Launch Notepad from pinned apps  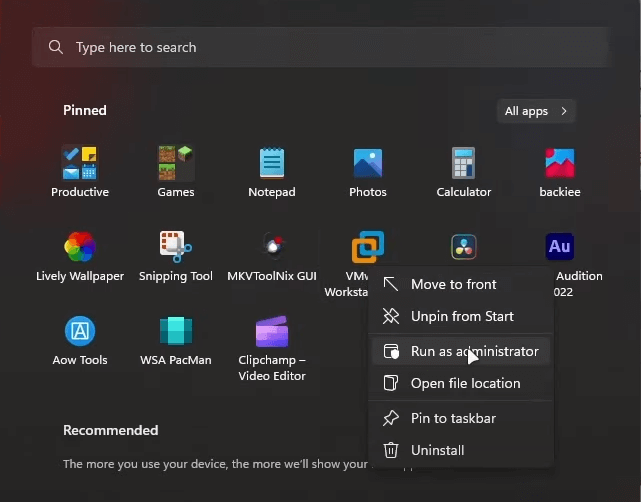click(272, 163)
